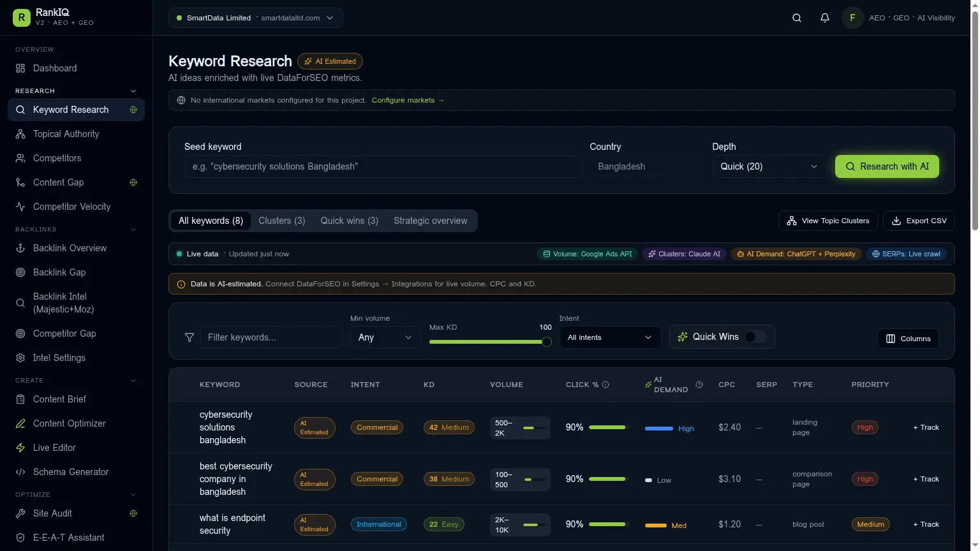Open the Min volume Any dropdown
The width and height of the screenshot is (980, 551).
(385, 337)
